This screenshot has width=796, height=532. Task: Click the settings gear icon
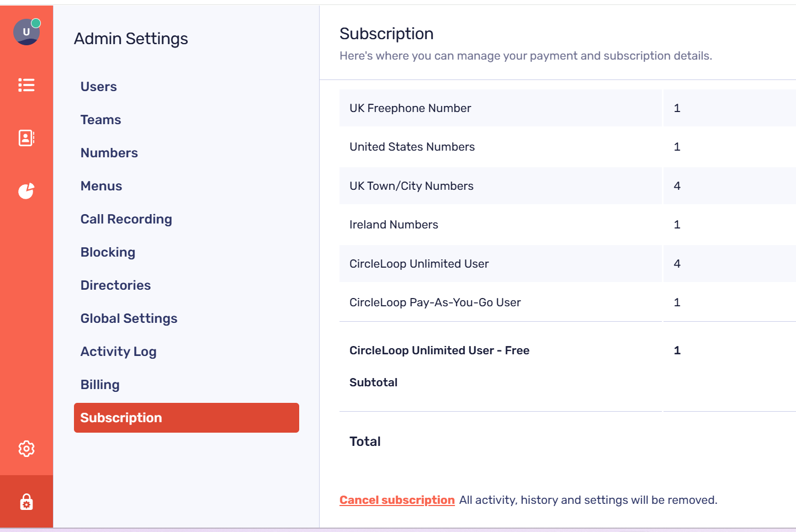[26, 449]
